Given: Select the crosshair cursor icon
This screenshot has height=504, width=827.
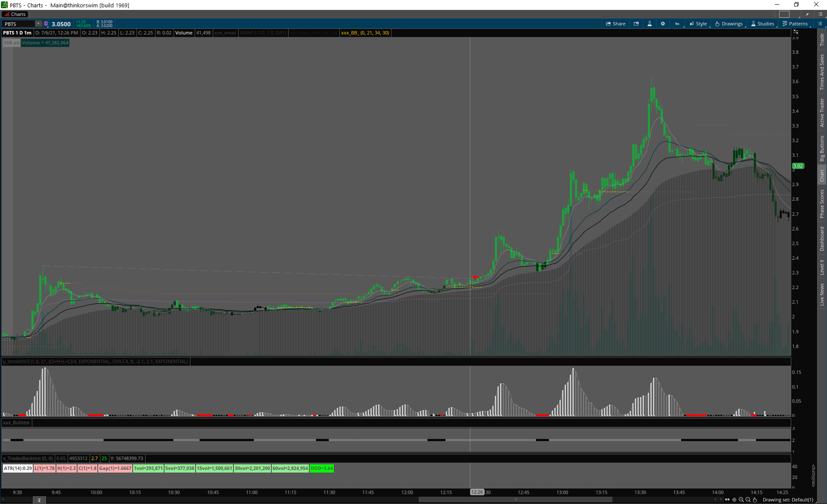Looking at the screenshot, I should [734, 500].
